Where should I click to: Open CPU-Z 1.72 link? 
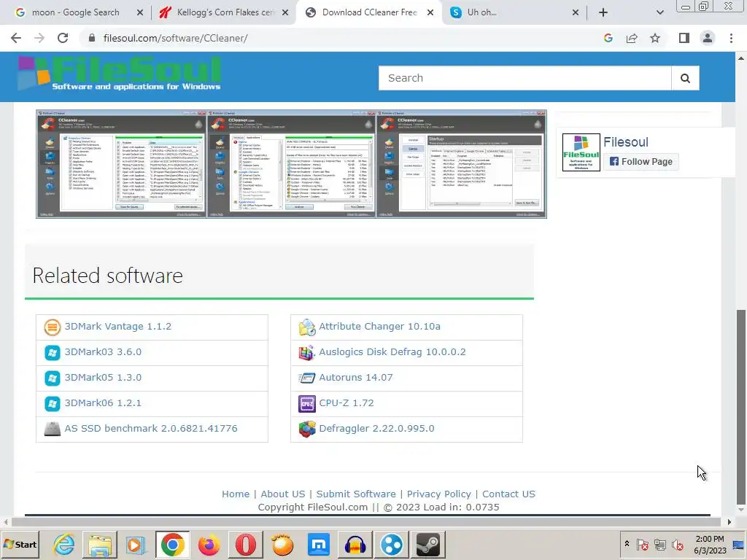point(347,402)
